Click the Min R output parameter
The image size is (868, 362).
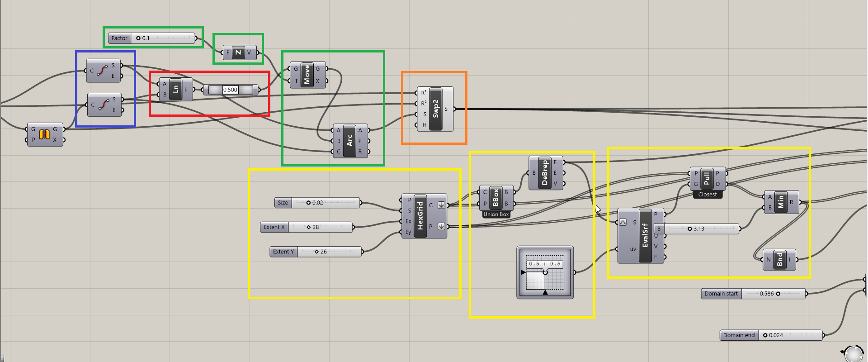[792, 202]
